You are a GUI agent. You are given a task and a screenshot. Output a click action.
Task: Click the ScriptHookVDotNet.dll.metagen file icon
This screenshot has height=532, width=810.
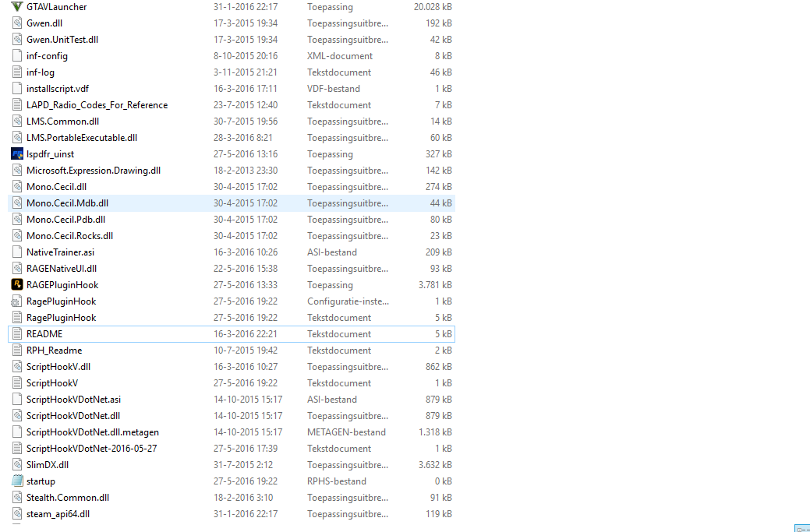point(17,432)
